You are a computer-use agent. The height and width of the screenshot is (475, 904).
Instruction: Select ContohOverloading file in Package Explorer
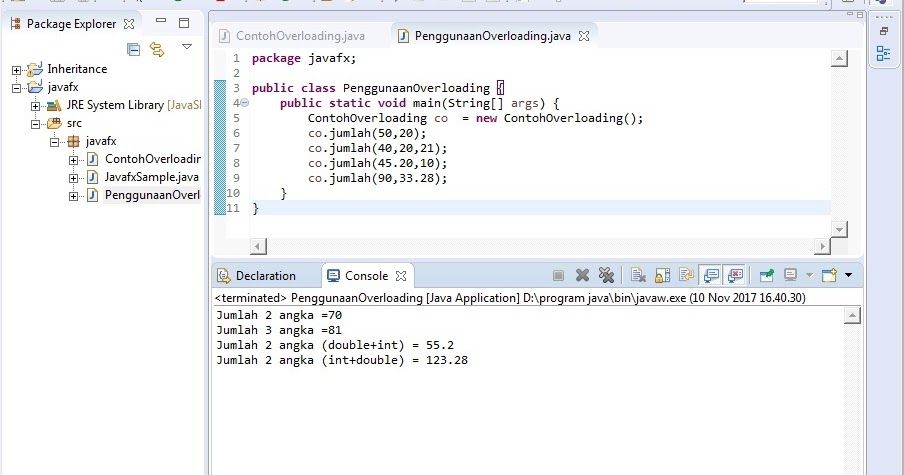153,159
